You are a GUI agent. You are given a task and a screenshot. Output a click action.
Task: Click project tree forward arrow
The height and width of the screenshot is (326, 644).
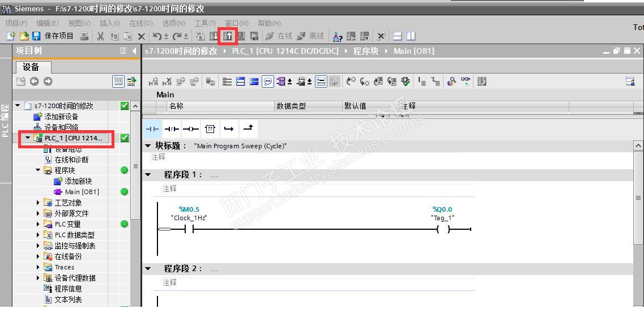coord(48,81)
